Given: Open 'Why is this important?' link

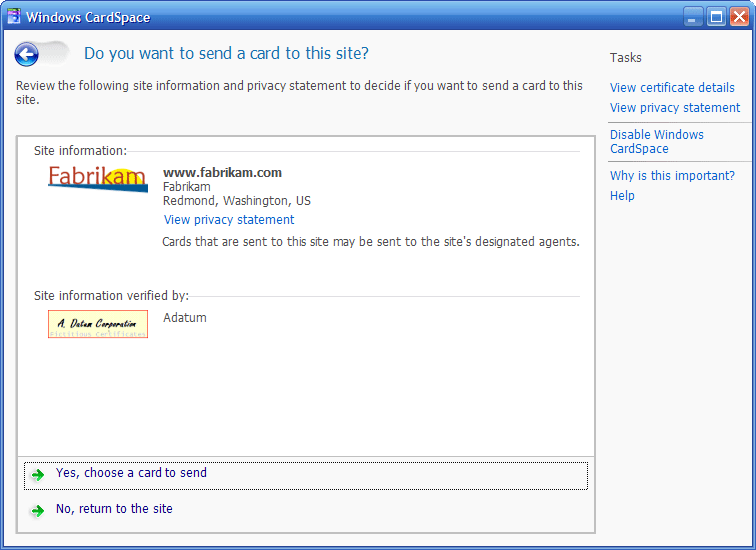Looking at the screenshot, I should 672,176.
